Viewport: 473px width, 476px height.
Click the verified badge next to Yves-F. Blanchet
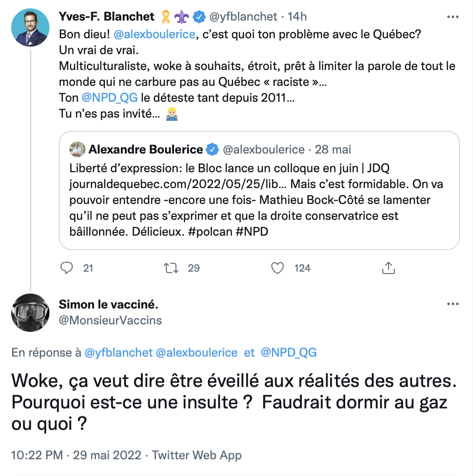click(x=199, y=17)
